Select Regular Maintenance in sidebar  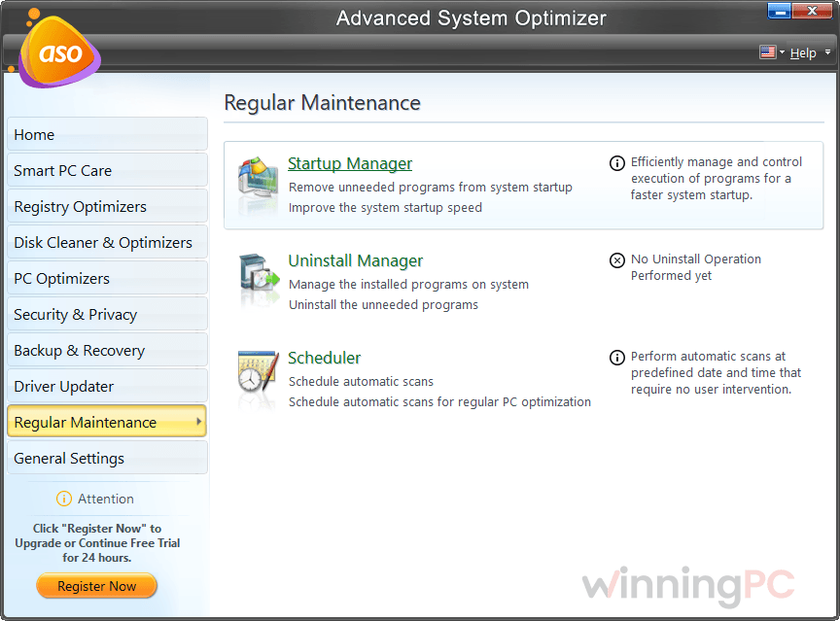107,422
